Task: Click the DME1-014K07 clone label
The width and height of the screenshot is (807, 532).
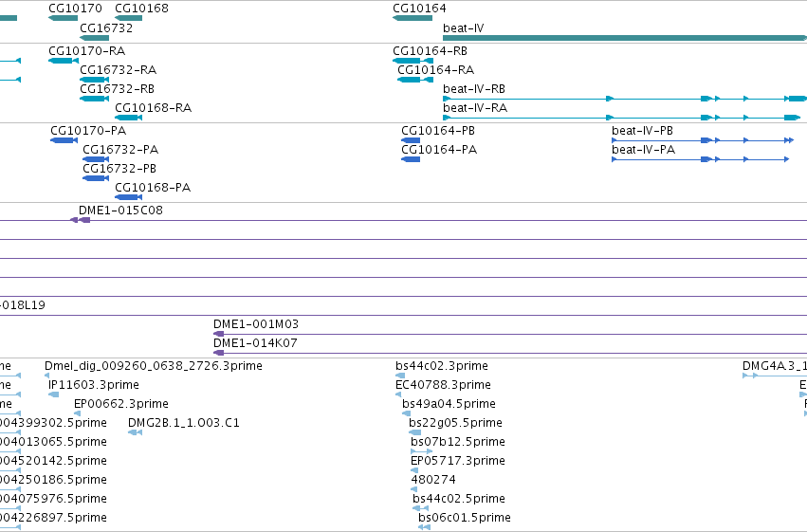Action: [x=255, y=342]
